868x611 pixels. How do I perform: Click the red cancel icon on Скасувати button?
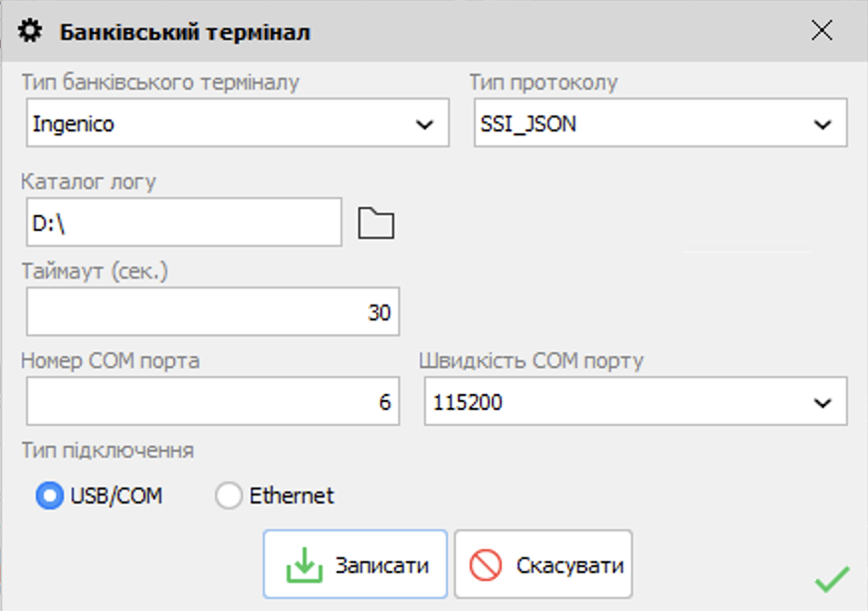coord(487,562)
